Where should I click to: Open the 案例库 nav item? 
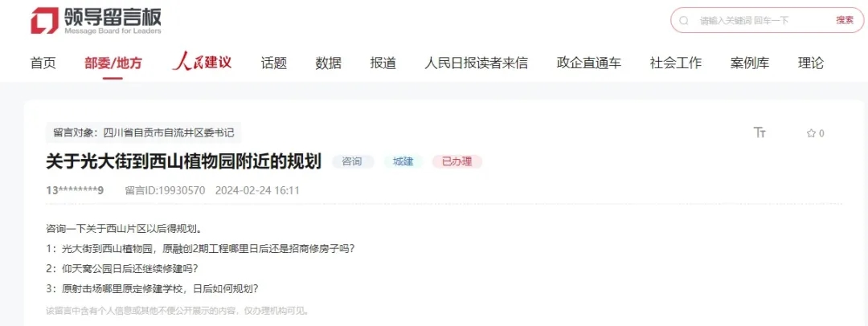(x=750, y=63)
